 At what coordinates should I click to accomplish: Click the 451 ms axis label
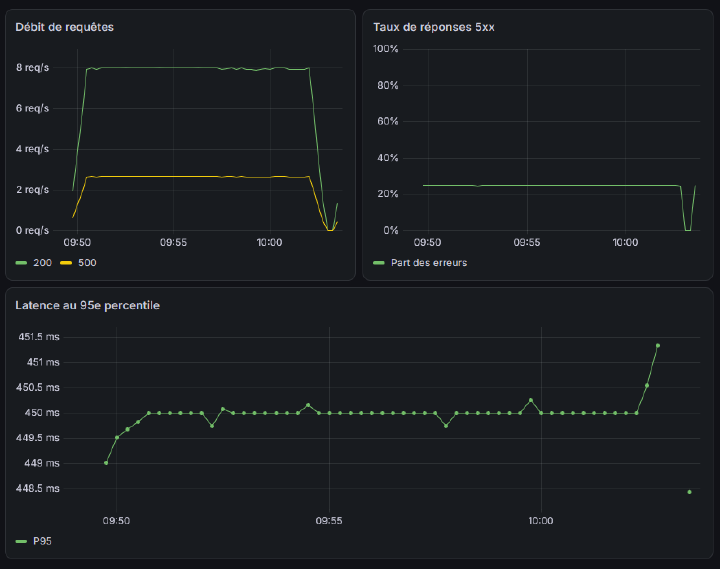(43, 362)
